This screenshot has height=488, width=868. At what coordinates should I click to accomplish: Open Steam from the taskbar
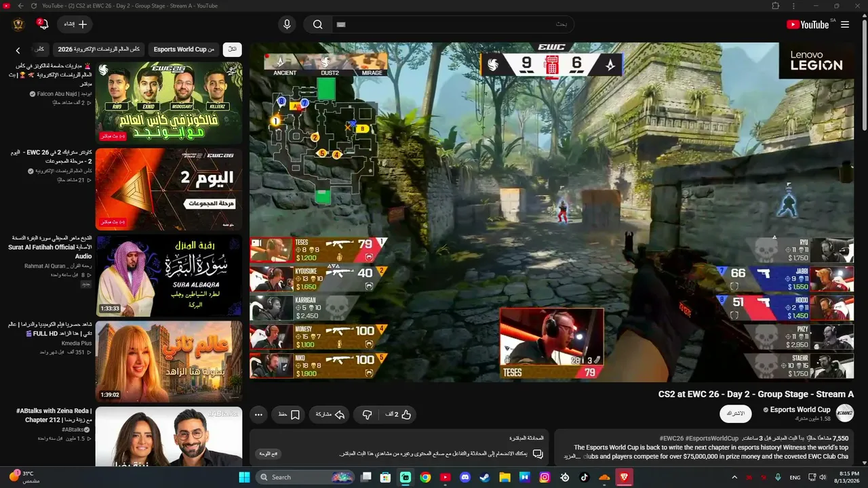[485, 477]
